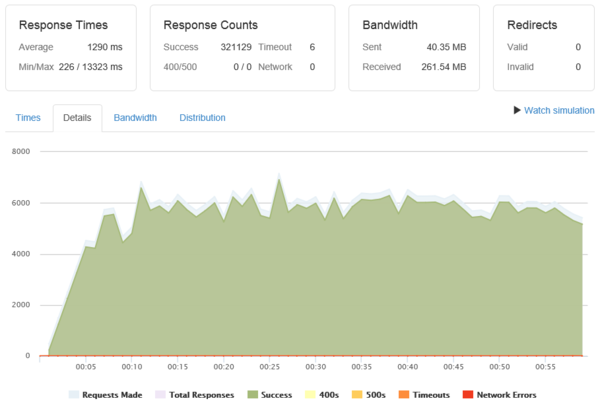The height and width of the screenshot is (405, 600).
Task: Click the Network label in Response Counts
Action: [x=275, y=67]
